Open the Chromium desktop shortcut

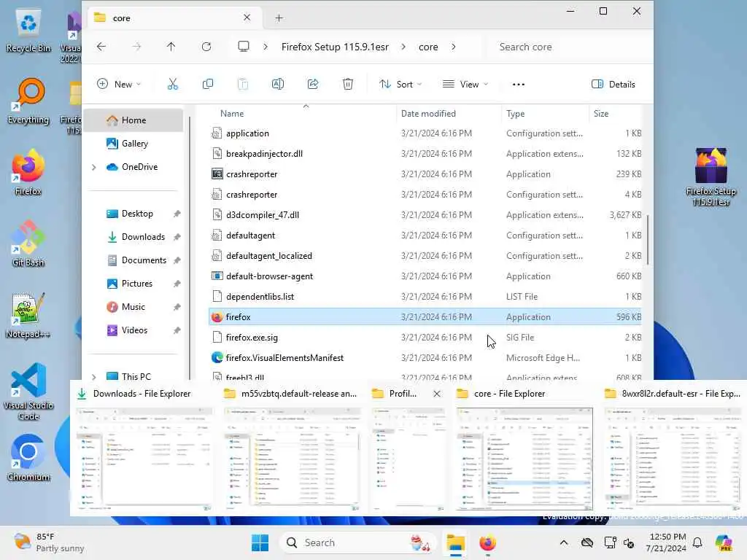28,458
